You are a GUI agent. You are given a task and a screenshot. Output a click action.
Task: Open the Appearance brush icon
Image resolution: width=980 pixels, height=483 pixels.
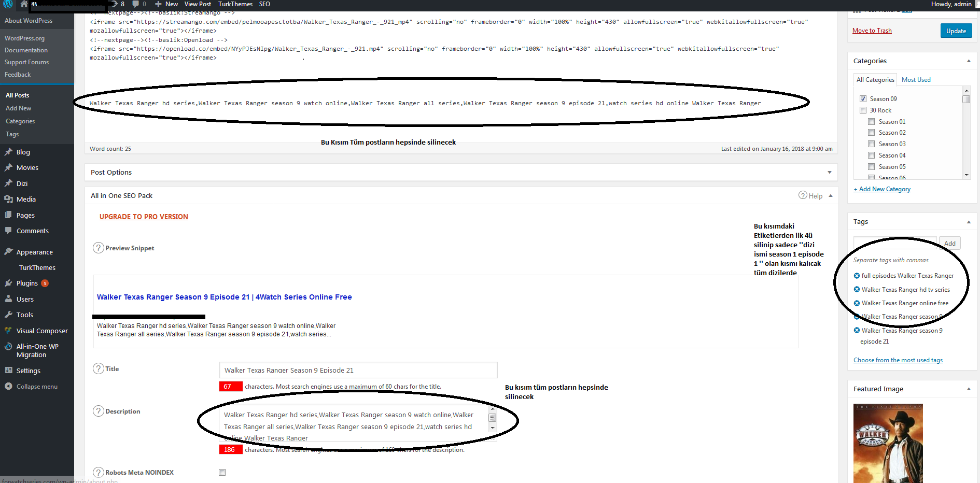8,252
